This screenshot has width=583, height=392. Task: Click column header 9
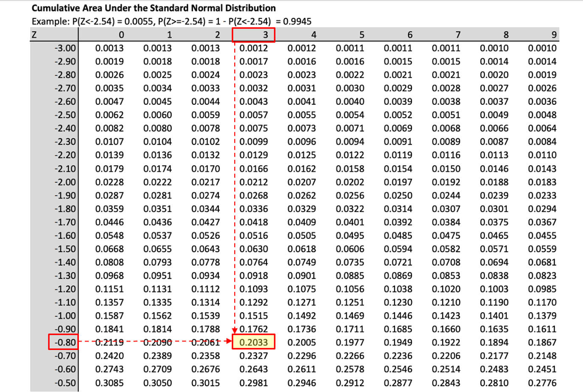point(554,35)
